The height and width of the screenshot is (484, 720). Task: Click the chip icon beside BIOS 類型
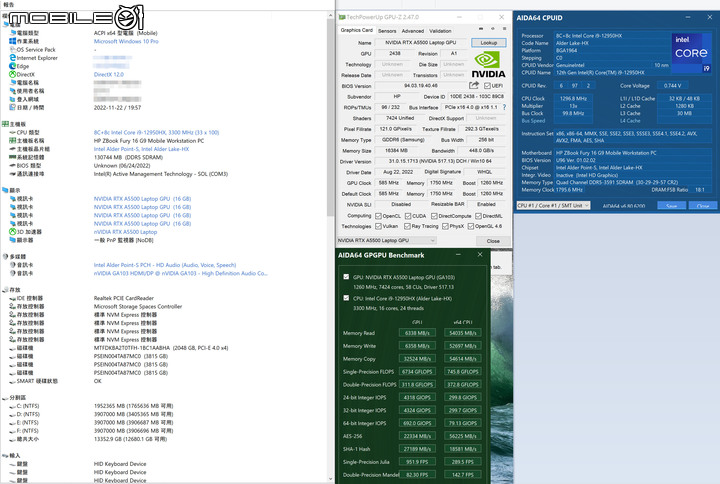(12, 165)
